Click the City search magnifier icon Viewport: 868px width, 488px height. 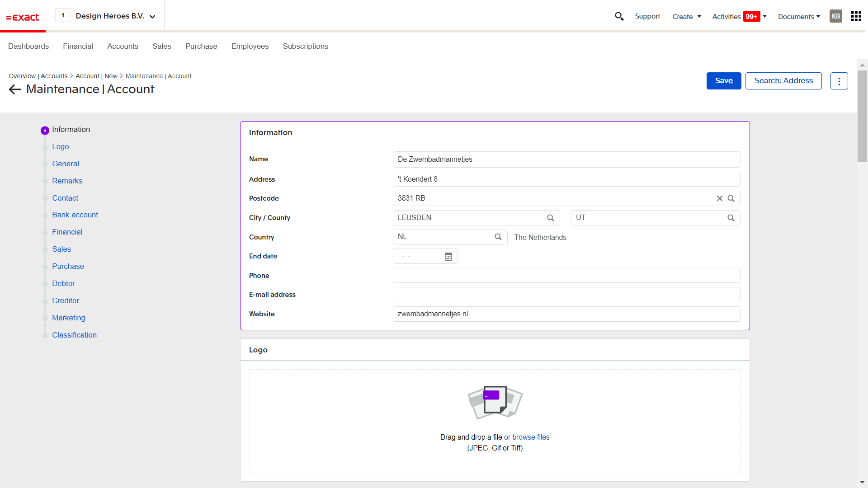[x=551, y=218]
